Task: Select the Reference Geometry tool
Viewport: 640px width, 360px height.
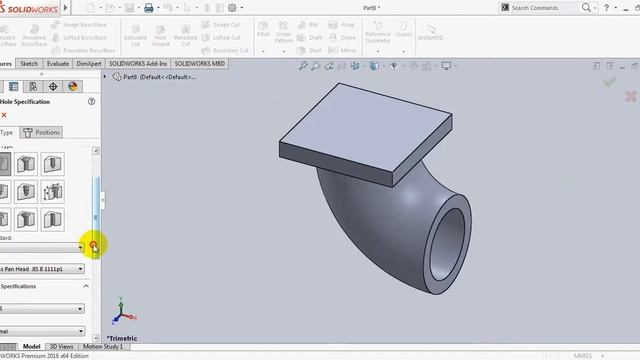Action: coord(378,32)
